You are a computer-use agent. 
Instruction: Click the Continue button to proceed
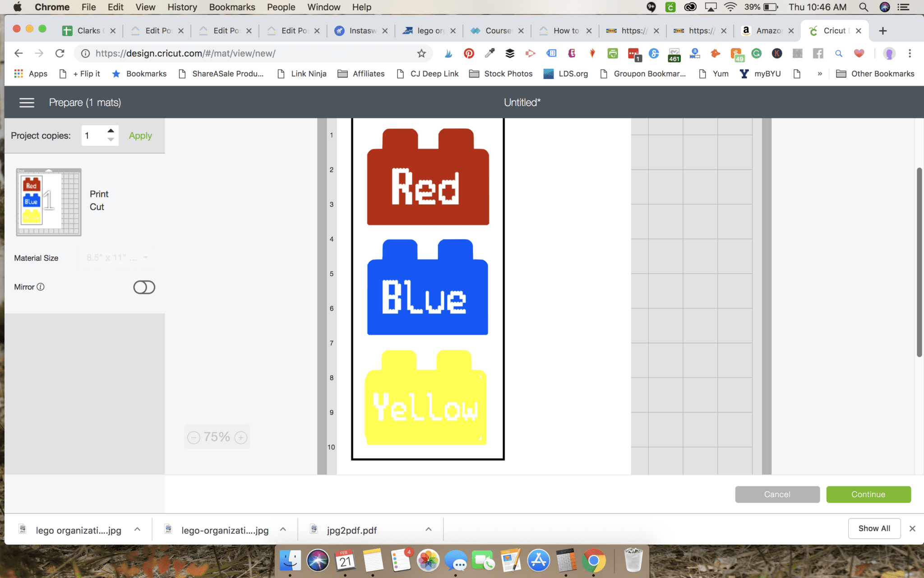coord(869,494)
